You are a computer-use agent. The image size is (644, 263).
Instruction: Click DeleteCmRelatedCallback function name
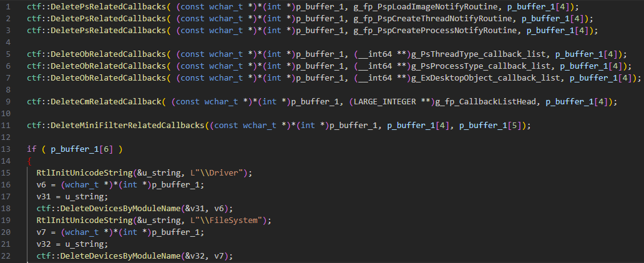click(x=106, y=102)
